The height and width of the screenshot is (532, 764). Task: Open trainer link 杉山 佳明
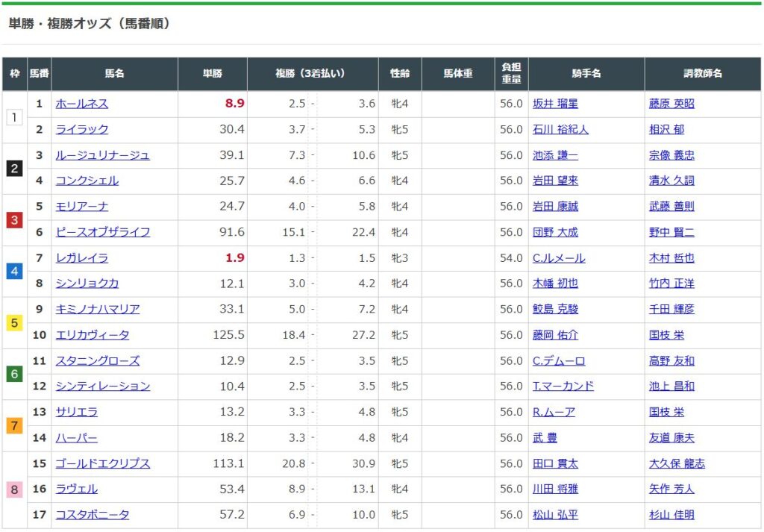[x=672, y=515]
